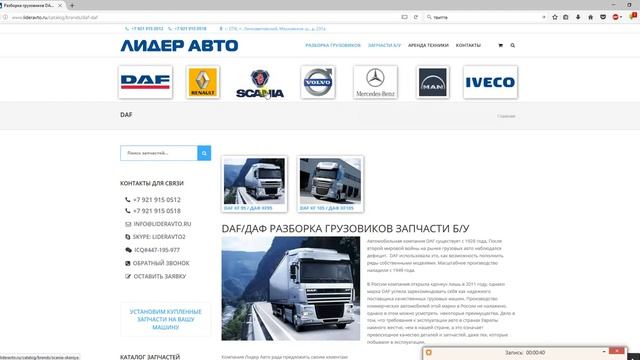Email INFO@LIDERAVTO.RU link
The height and width of the screenshot is (360, 640).
click(x=162, y=224)
